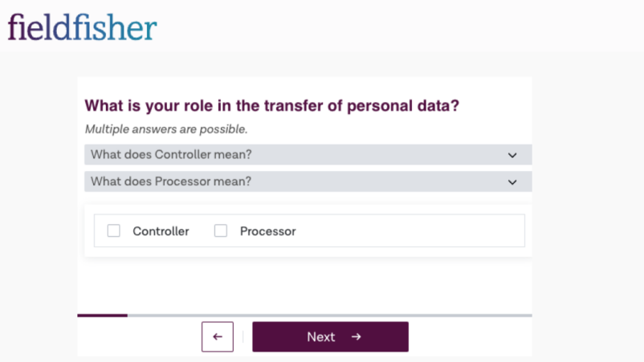The width and height of the screenshot is (644, 362).
Task: Click empty area of checkbox option box
Action: (410, 230)
